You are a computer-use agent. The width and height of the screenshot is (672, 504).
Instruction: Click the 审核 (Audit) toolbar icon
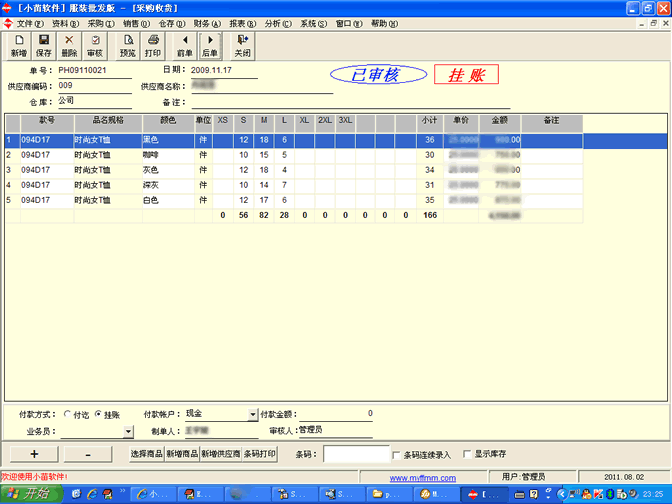95,45
